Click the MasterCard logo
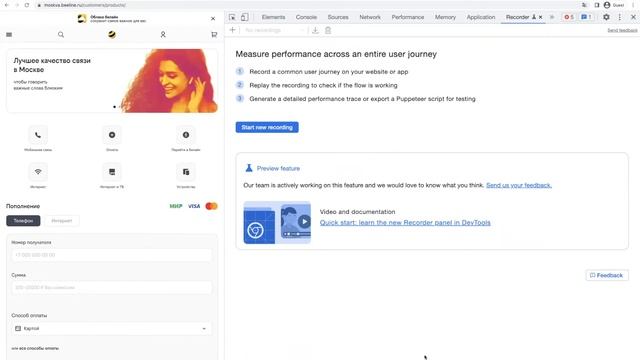Screen dimensions: 640x360 coord(211,206)
